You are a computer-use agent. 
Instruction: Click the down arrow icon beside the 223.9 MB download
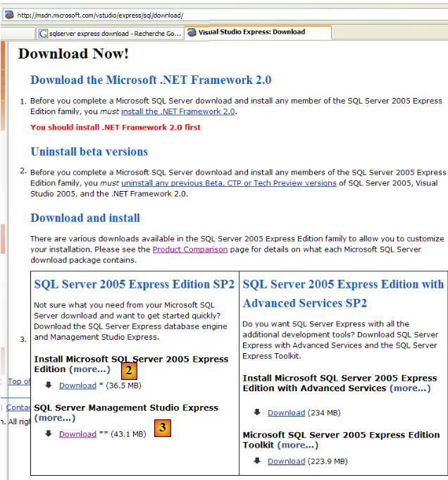pyautogui.click(x=257, y=461)
